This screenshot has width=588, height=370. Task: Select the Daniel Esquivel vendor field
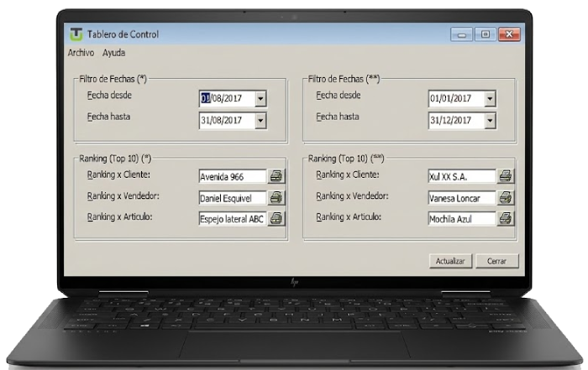point(232,198)
